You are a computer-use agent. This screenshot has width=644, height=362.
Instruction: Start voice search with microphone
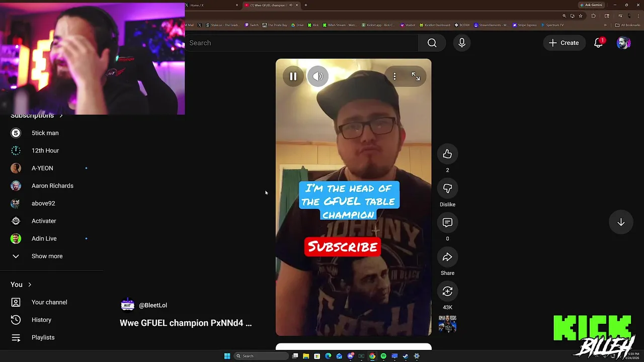coord(461,43)
